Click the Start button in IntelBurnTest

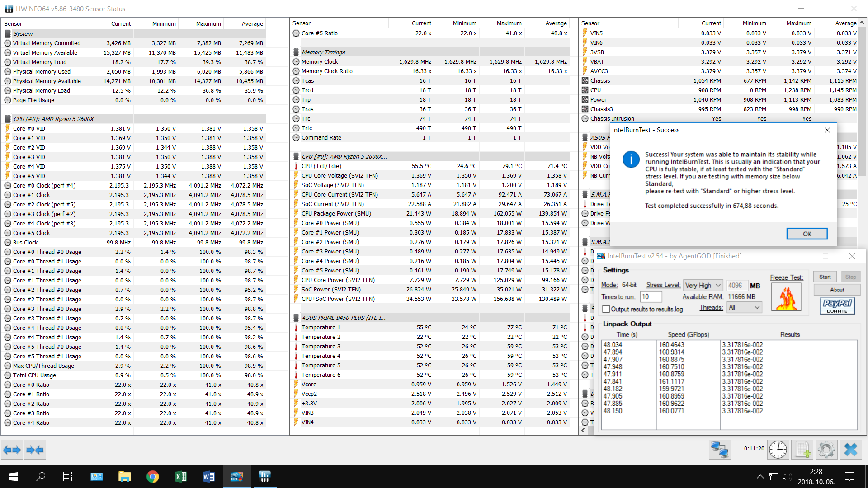coord(825,277)
